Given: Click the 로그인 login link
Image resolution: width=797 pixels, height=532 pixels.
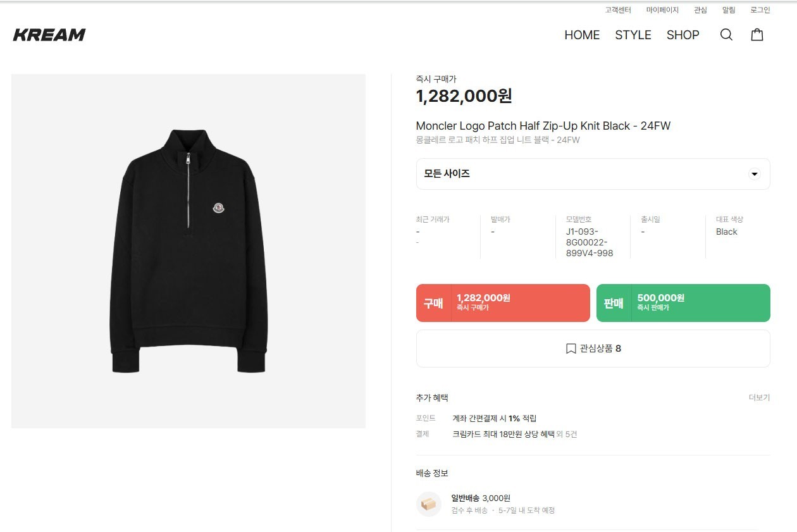Looking at the screenshot, I should click(x=760, y=10).
